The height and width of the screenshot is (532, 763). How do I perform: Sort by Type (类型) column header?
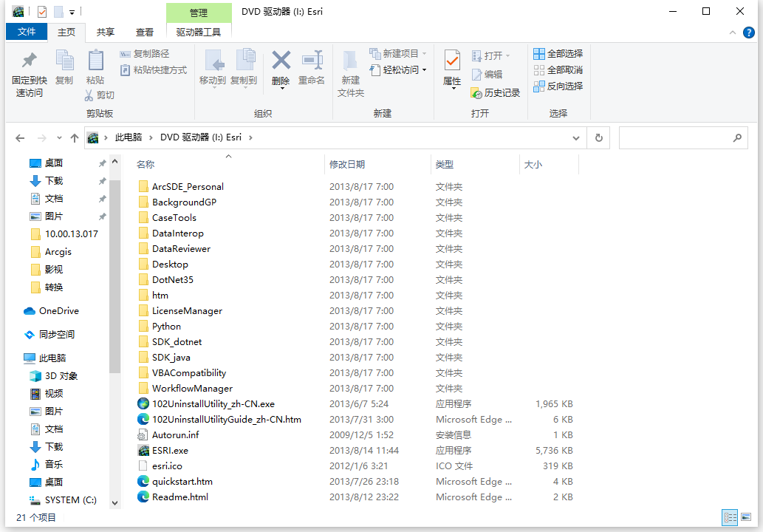[x=444, y=165]
